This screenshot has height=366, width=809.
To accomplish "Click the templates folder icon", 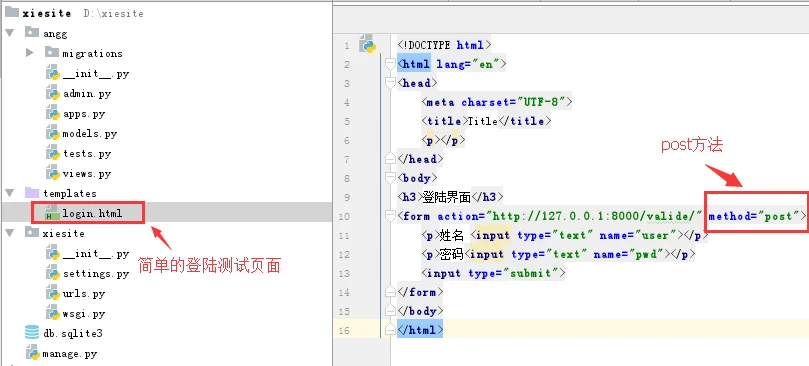I will 32,193.
